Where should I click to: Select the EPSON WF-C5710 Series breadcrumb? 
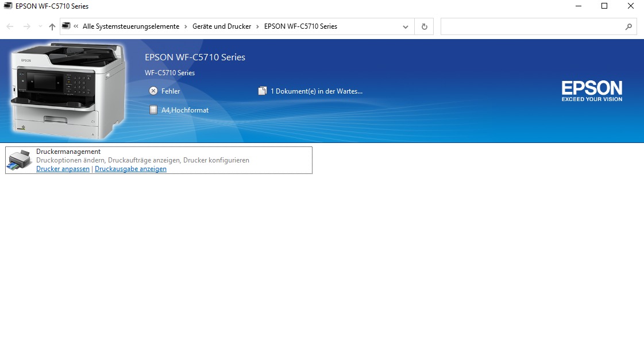(x=300, y=26)
